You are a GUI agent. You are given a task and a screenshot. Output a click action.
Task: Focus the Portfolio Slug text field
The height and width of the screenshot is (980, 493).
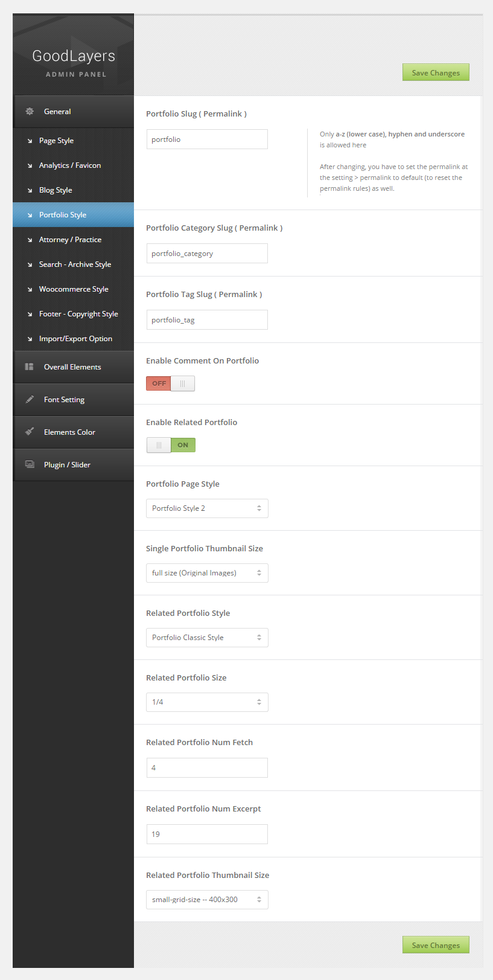(x=207, y=139)
